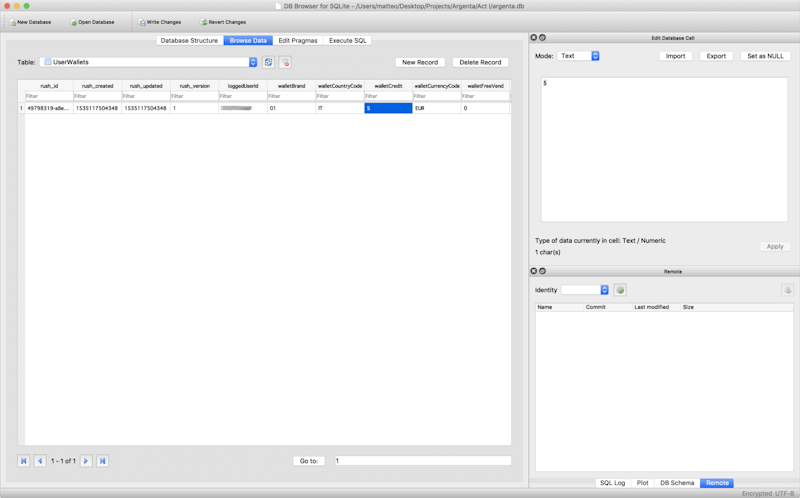Jump to the first record with navigation arrow

click(x=24, y=461)
